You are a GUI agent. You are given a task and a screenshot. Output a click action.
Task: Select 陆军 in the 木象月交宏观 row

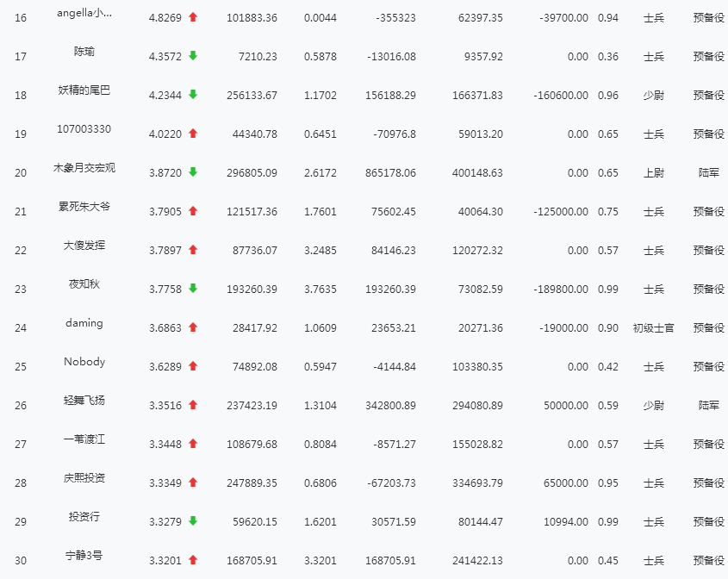[708, 173]
